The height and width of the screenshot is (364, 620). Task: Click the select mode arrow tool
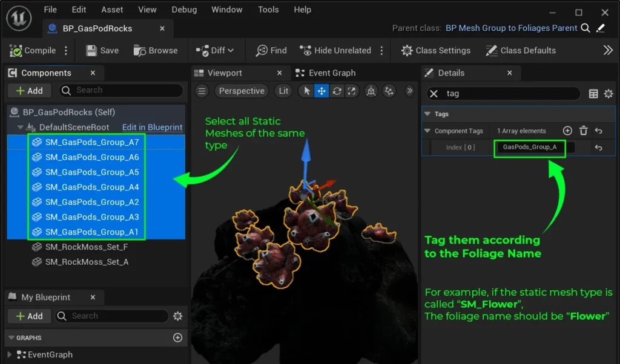pyautogui.click(x=307, y=91)
